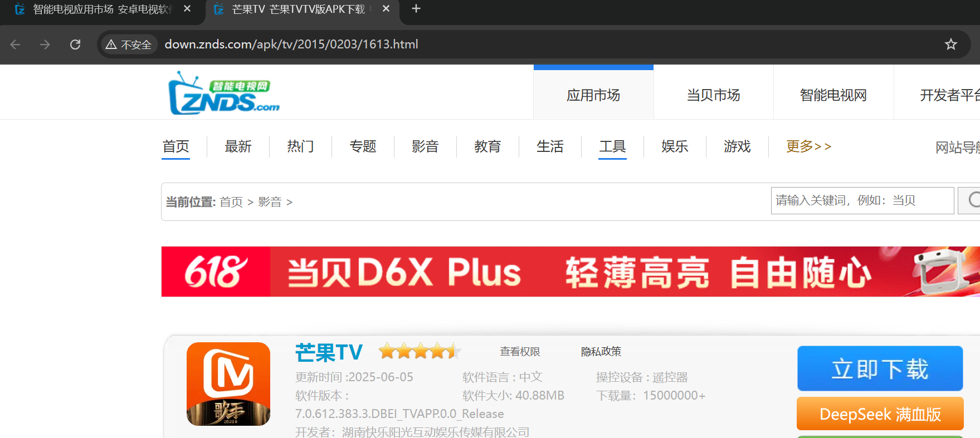This screenshot has height=438, width=980.
Task: Click the five-star rating for 芒果TV
Action: pos(420,351)
